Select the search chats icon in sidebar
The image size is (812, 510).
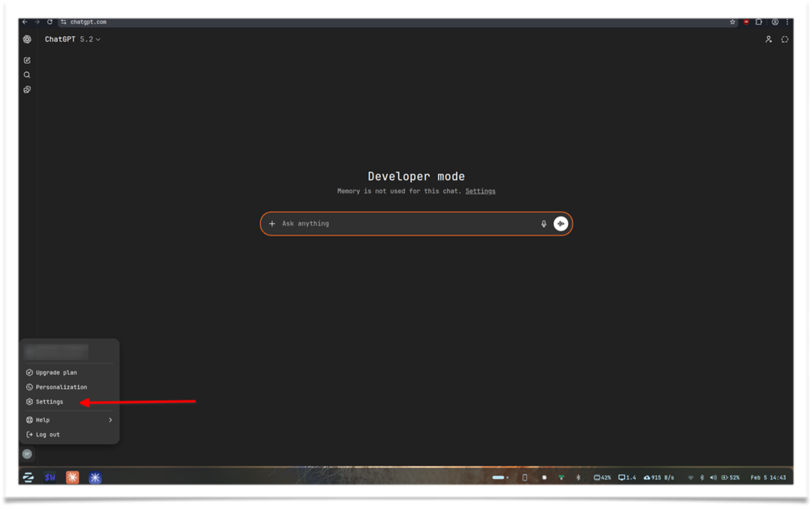(x=27, y=75)
